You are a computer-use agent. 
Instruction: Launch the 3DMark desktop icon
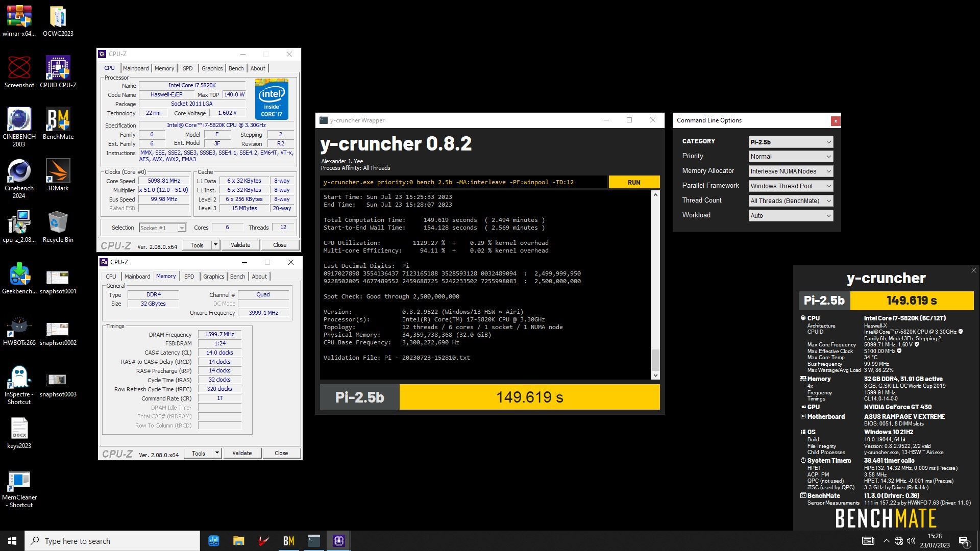[58, 176]
